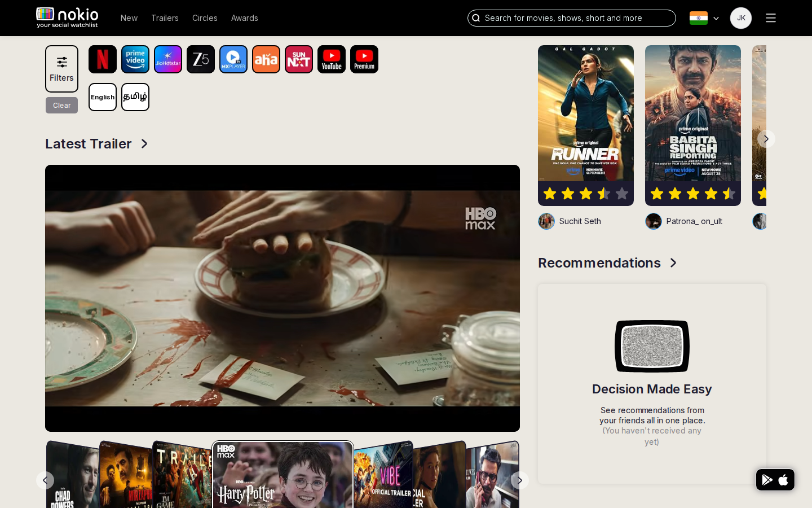This screenshot has width=812, height=508.
Task: Select the YouTube Premium platform icon
Action: coord(364,59)
